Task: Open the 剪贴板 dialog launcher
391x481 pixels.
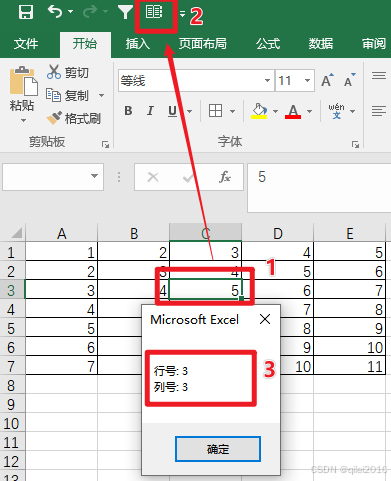Action: (105, 144)
